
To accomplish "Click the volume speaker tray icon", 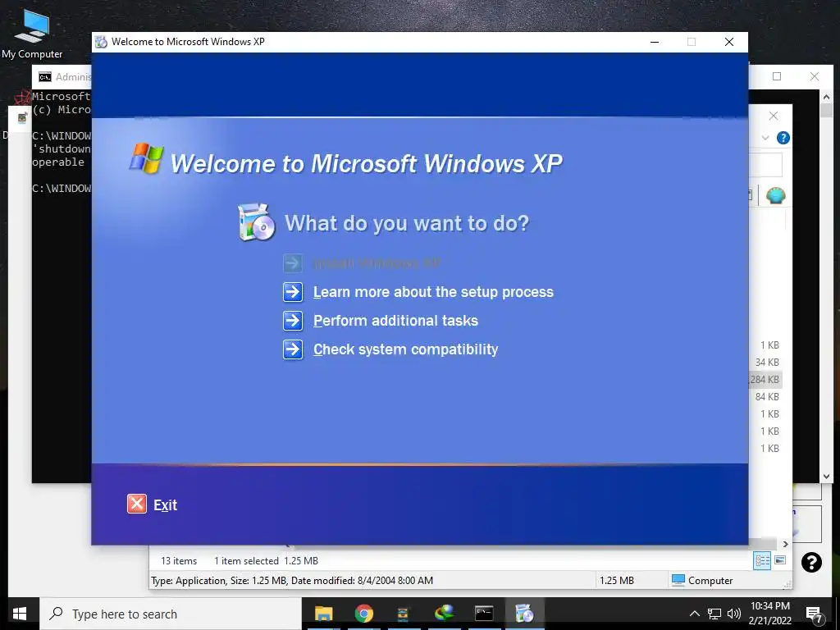I will [734, 614].
